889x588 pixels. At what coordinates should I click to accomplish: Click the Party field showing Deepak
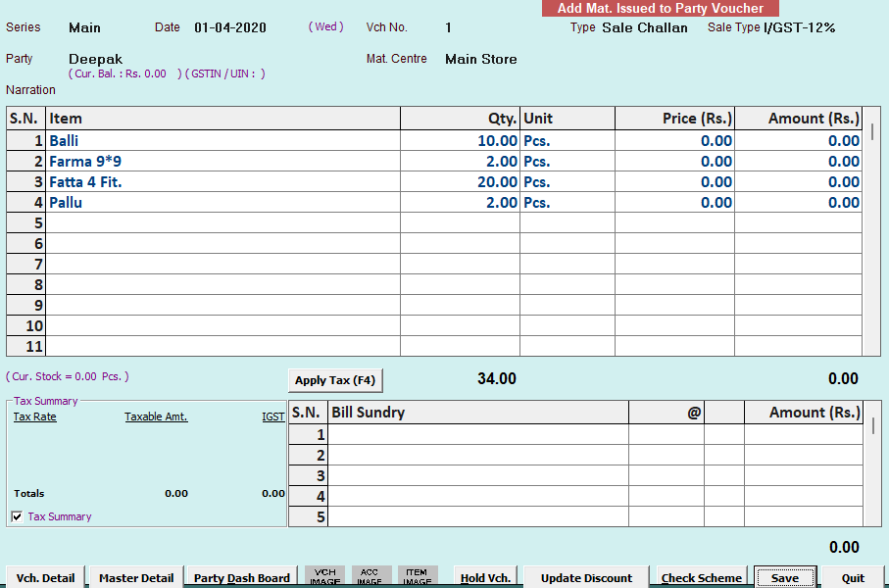[96, 59]
